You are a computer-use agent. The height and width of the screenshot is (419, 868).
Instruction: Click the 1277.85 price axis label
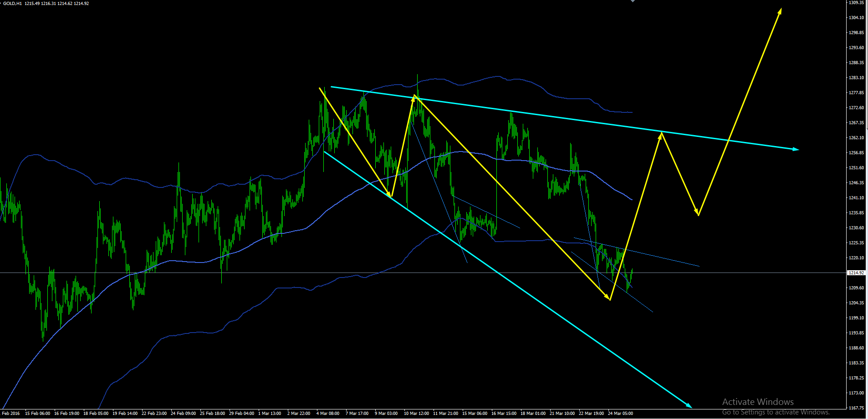tap(857, 93)
